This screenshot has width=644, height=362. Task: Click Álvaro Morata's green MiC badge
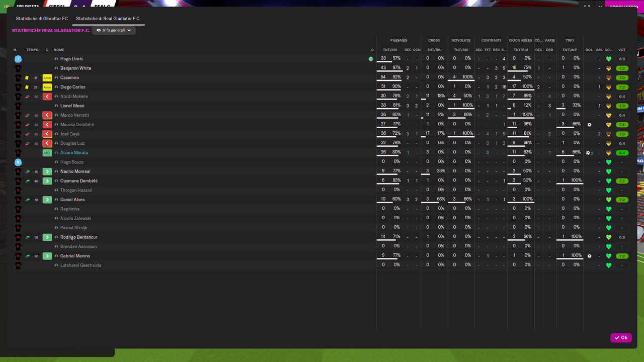(47, 153)
